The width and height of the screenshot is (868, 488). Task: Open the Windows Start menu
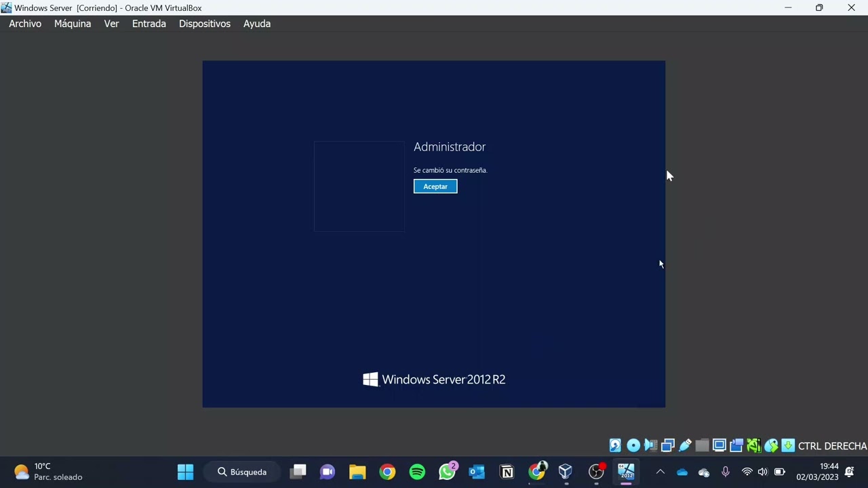[185, 472]
